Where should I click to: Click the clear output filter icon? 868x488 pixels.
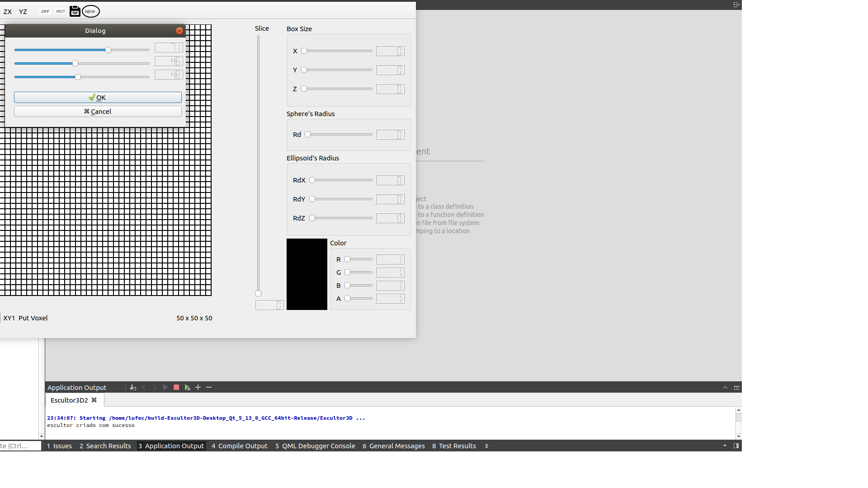(x=132, y=387)
